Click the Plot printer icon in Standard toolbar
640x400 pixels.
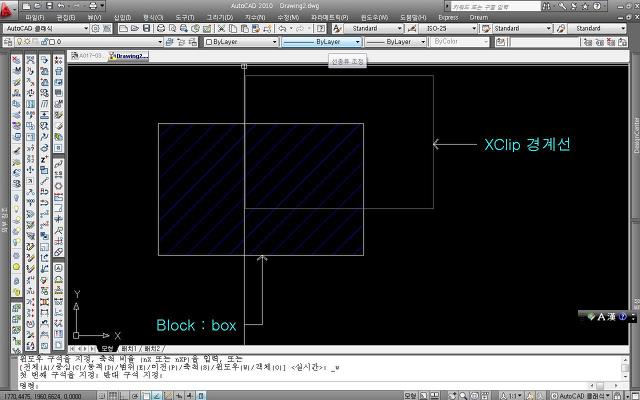click(161, 28)
